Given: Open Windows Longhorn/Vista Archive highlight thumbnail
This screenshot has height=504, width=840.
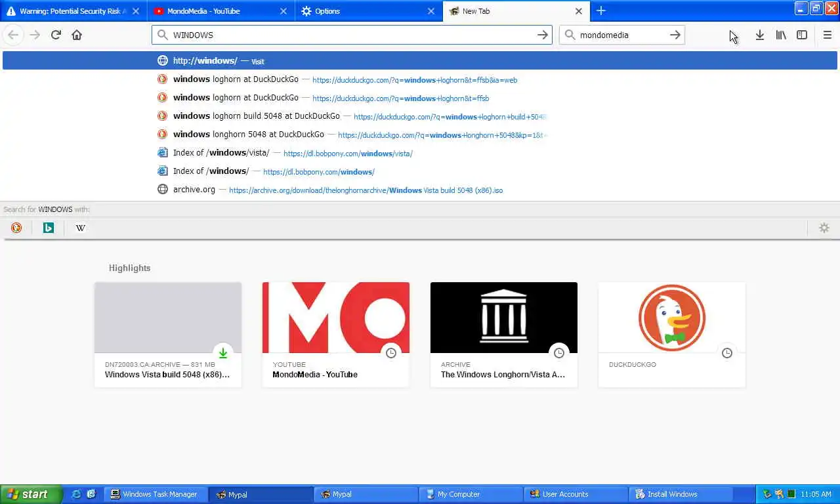Looking at the screenshot, I should click(504, 318).
